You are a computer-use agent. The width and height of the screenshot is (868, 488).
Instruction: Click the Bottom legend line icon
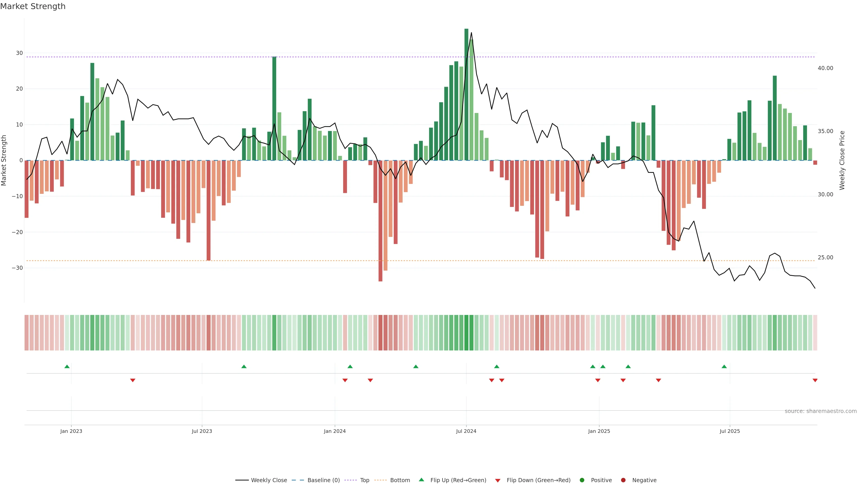pos(380,480)
